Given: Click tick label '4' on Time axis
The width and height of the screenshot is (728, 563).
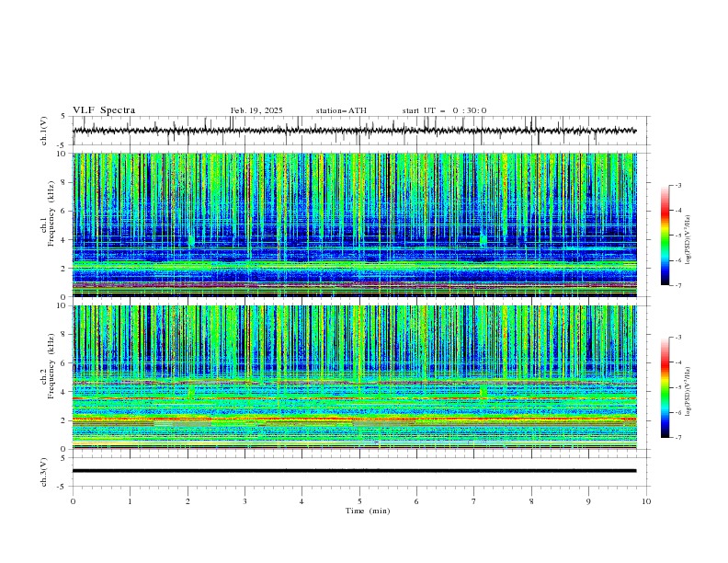Looking at the screenshot, I should 301,501.
